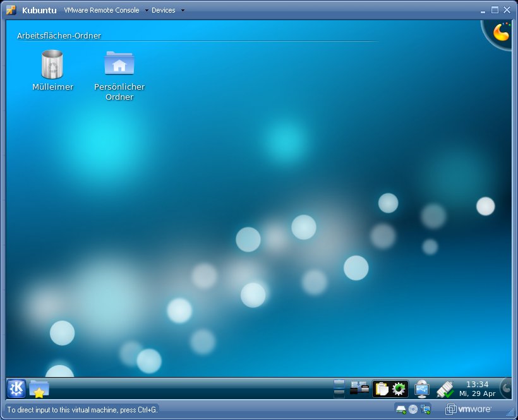The height and width of the screenshot is (420, 518).
Task: Click the vmware logo in the status bar
Action: [468, 409]
